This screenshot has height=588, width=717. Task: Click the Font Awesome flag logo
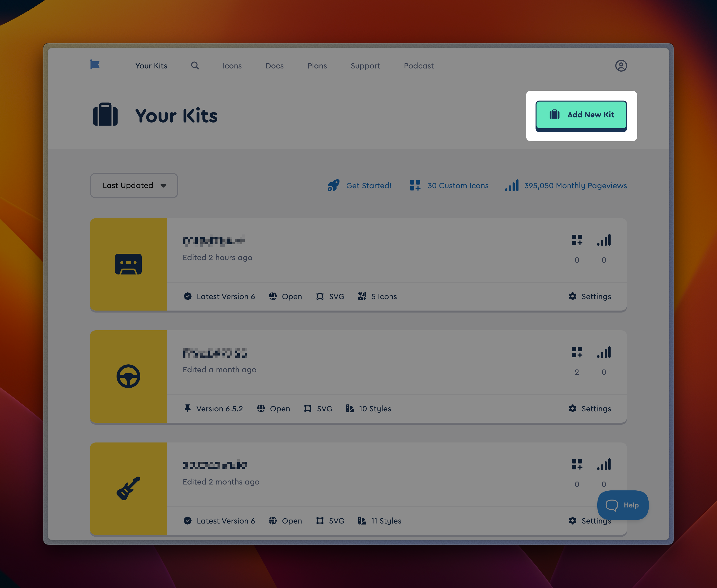point(95,65)
